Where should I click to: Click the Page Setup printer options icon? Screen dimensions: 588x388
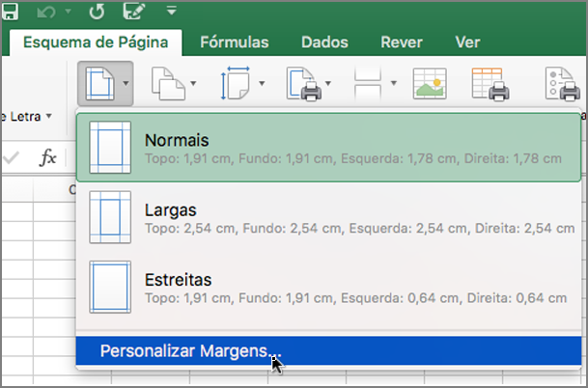pyautogui.click(x=563, y=84)
